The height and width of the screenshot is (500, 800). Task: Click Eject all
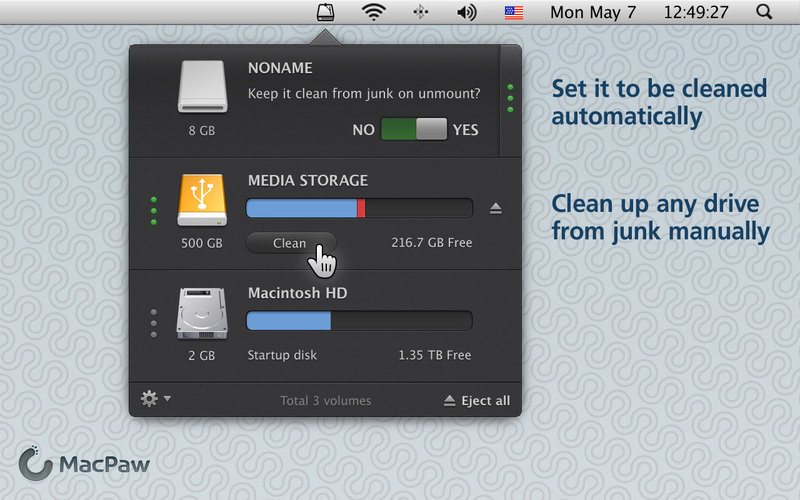477,401
